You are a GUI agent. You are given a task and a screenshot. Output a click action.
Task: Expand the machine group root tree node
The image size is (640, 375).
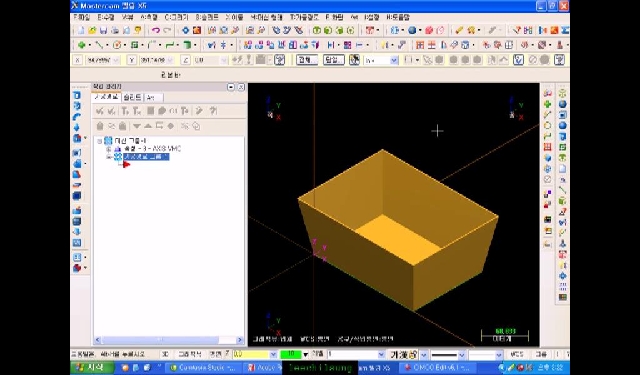tap(100, 141)
